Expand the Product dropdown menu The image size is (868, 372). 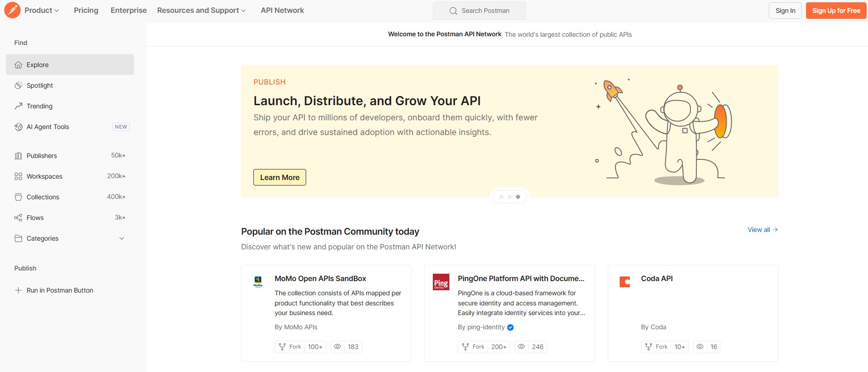pos(42,10)
